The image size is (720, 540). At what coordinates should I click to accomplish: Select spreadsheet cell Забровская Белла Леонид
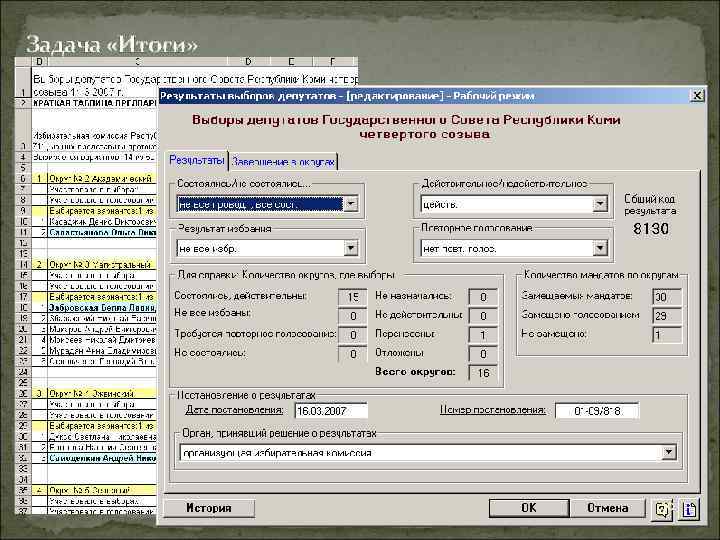102,307
